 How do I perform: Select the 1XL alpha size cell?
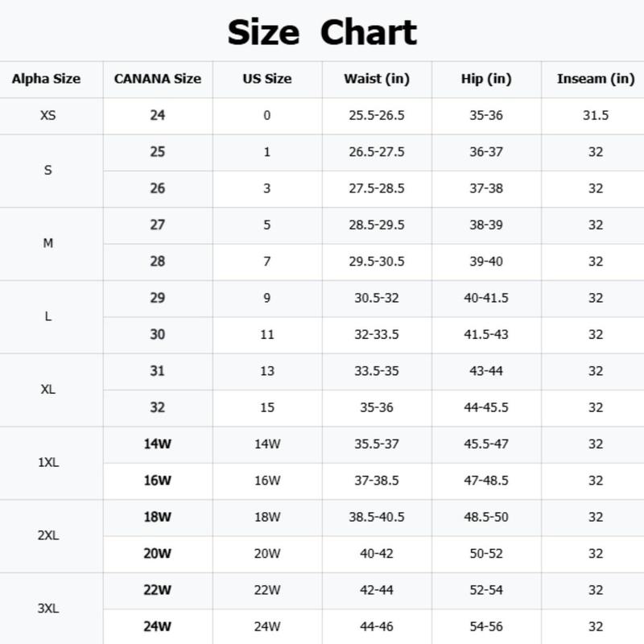pos(48,463)
